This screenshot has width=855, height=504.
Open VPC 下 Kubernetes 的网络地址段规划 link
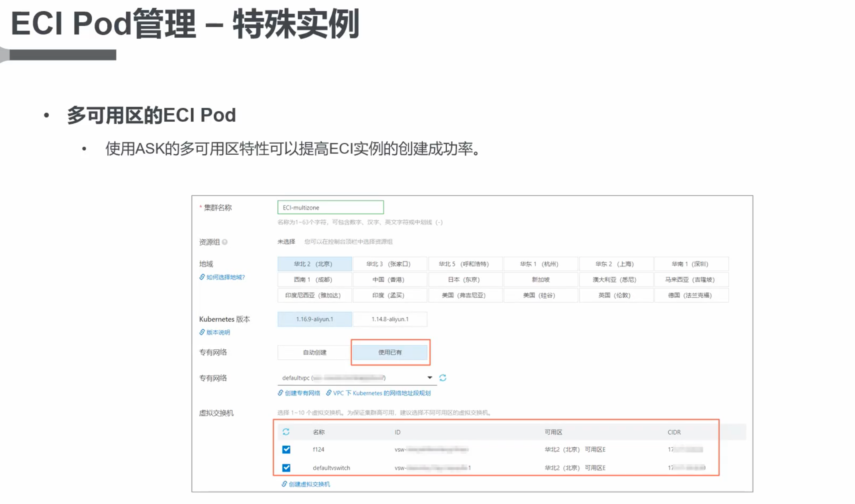[378, 393]
